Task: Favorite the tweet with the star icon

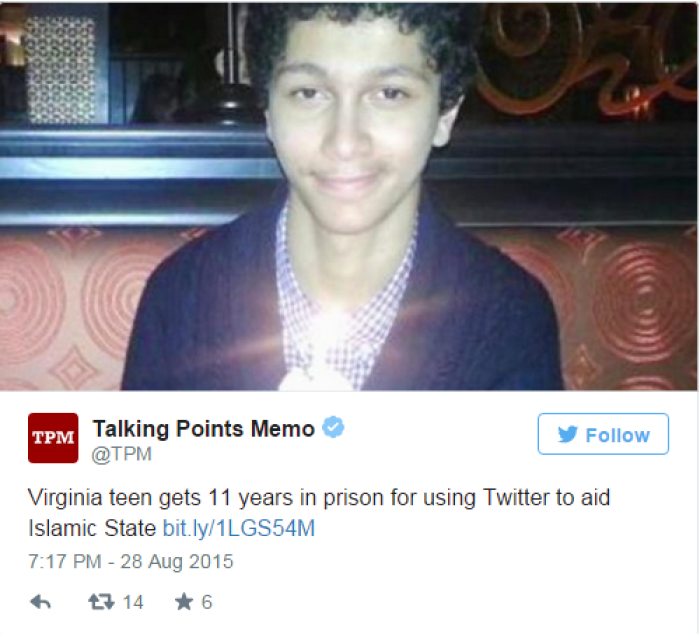Action: click(184, 602)
